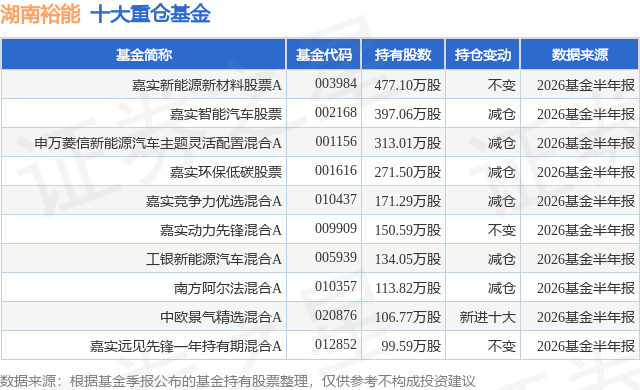
Task: Click the fund code 009909
Action: 336,228
